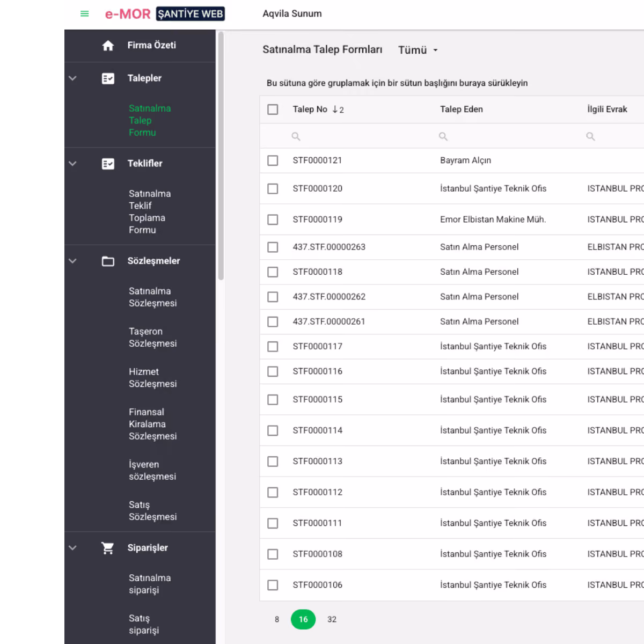Check the row 437.STF.00000263

[273, 247]
